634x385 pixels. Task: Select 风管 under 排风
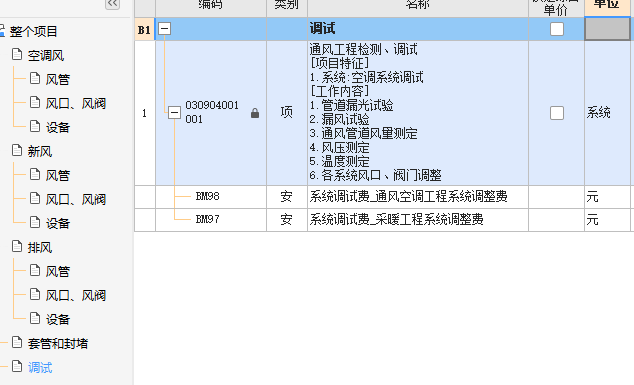point(57,271)
